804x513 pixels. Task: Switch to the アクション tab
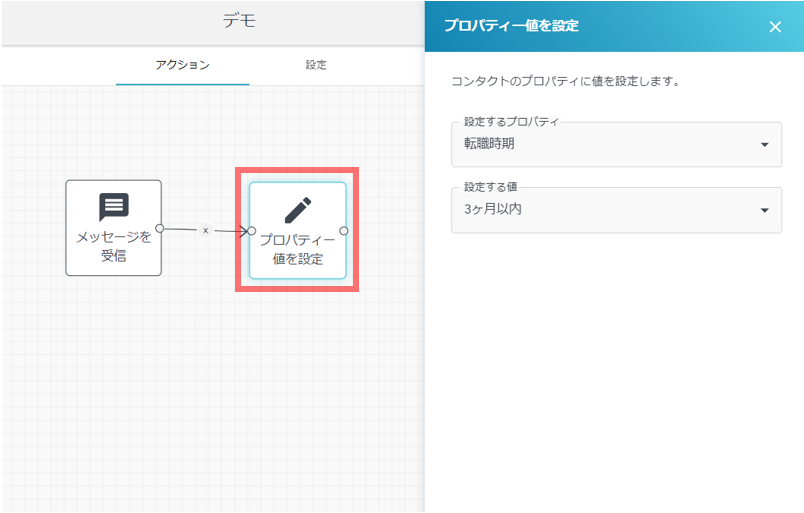click(x=182, y=65)
